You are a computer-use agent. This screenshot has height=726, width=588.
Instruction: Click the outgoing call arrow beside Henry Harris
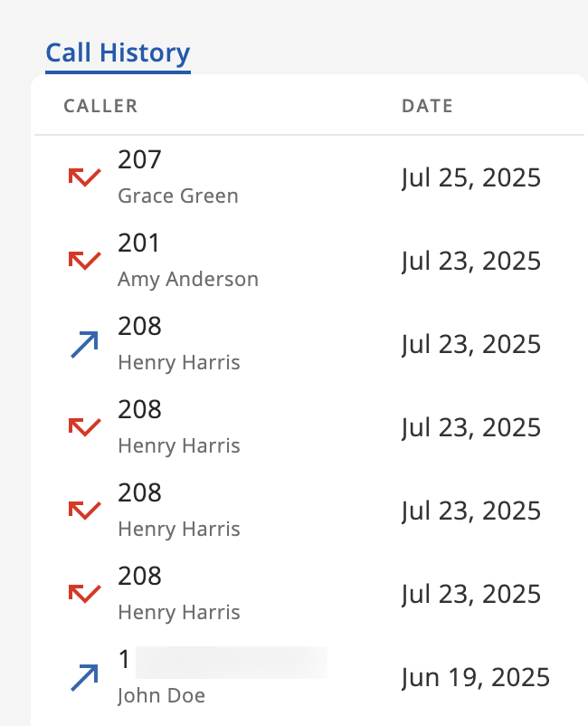click(84, 344)
